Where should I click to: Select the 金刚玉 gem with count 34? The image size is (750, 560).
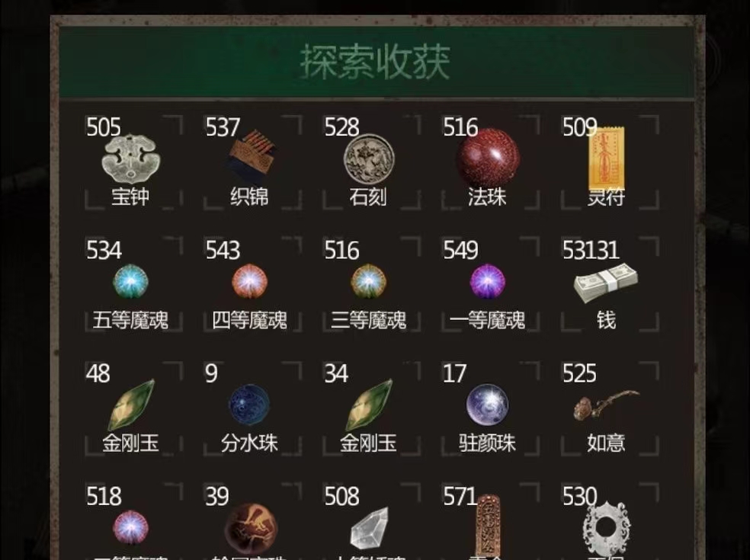(369, 405)
